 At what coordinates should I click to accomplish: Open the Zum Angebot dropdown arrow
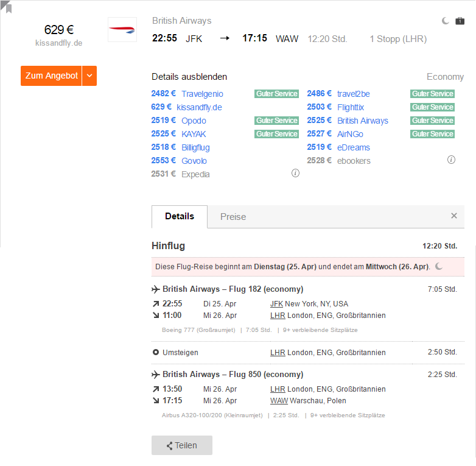[89, 76]
